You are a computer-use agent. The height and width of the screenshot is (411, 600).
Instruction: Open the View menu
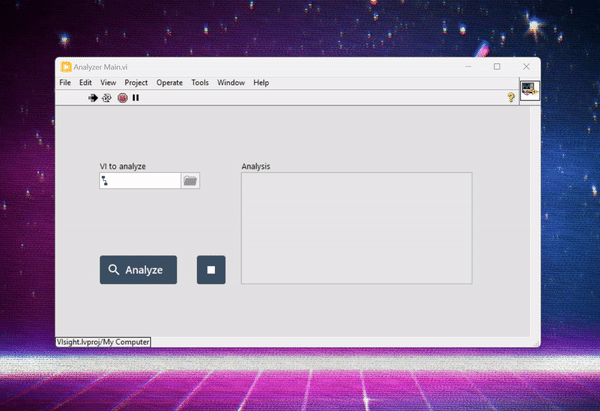(x=108, y=83)
